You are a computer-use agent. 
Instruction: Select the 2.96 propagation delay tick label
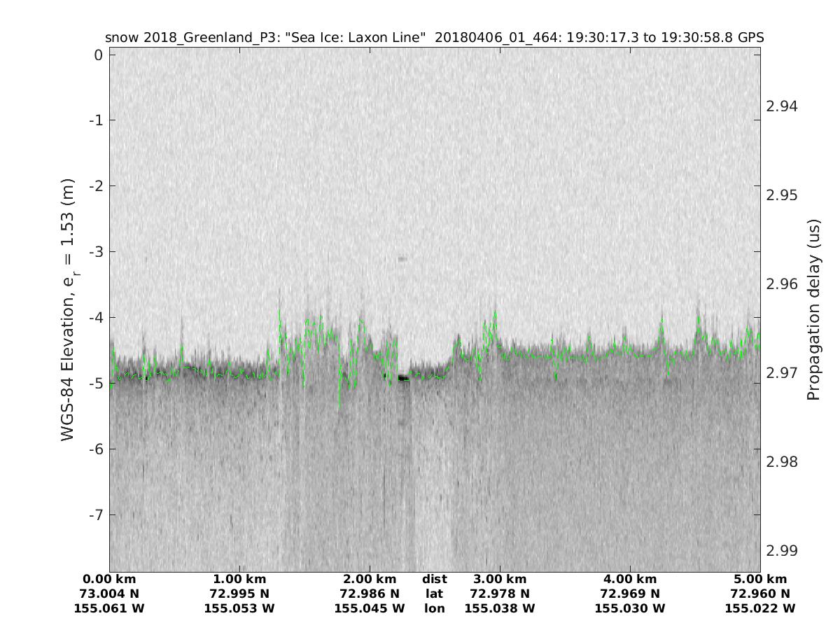pos(781,284)
